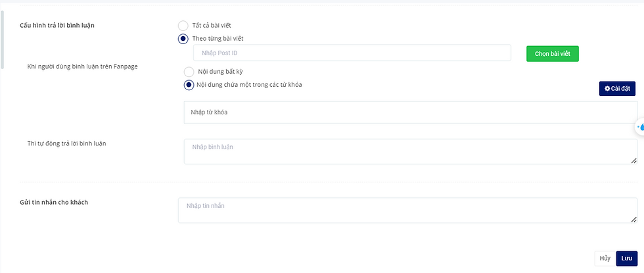Viewport: 644px width, 273px height.
Task: Grab the resize handle of message textarea
Action: (633, 220)
